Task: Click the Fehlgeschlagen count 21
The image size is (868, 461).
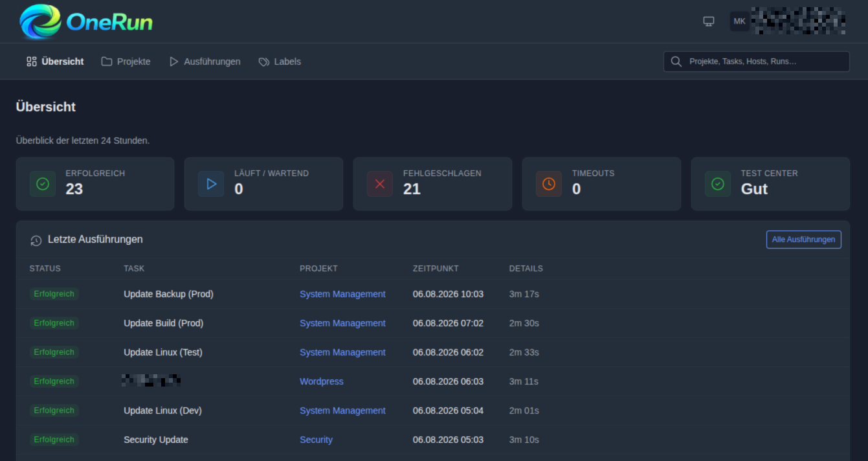Action: coord(412,189)
